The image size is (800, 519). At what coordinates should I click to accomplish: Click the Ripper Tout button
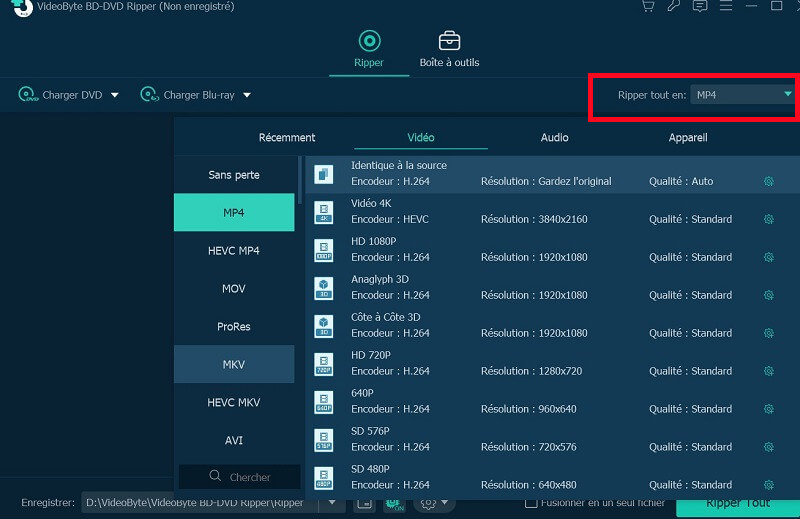click(738, 506)
